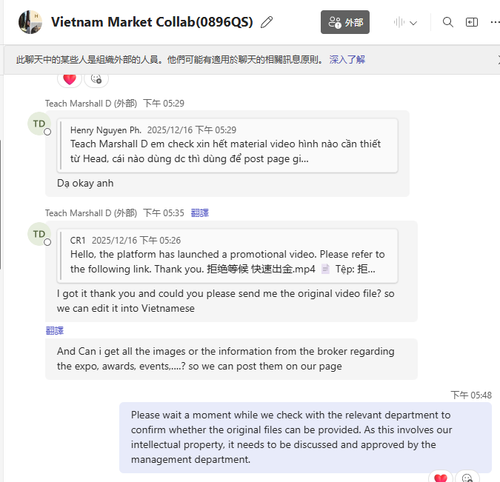The width and height of the screenshot is (500, 482).
Task: Open the quoted Henry Nguyen Ph. message
Action: pyautogui.click(x=227, y=145)
